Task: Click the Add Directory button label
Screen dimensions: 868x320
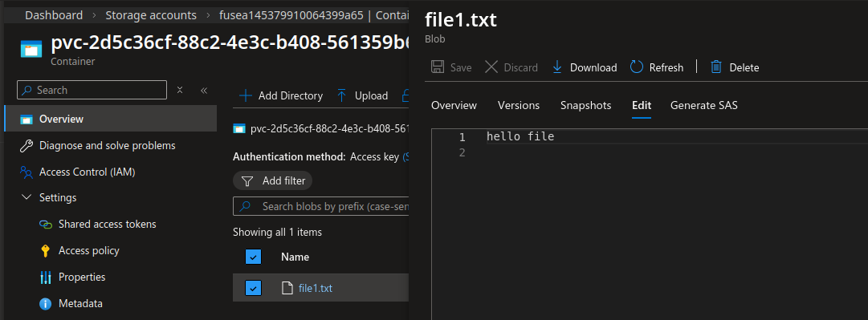Action: (291, 95)
